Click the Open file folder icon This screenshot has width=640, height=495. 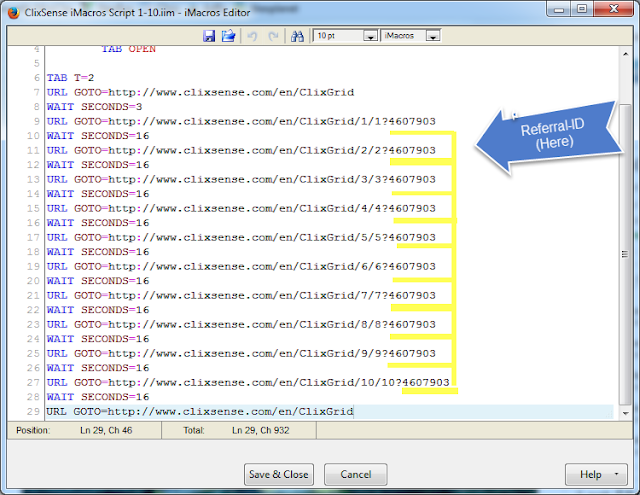pos(229,36)
